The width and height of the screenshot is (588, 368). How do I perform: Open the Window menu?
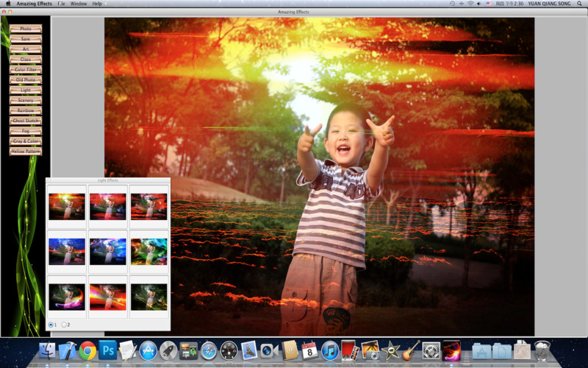78,4
